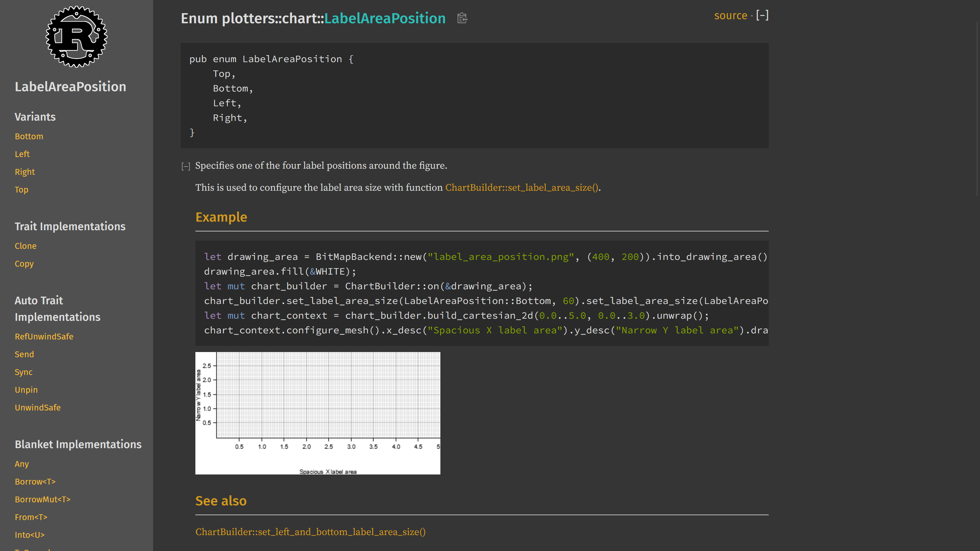This screenshot has width=980, height=551.
Task: Select the Bottom variant in sidebar
Action: point(29,136)
